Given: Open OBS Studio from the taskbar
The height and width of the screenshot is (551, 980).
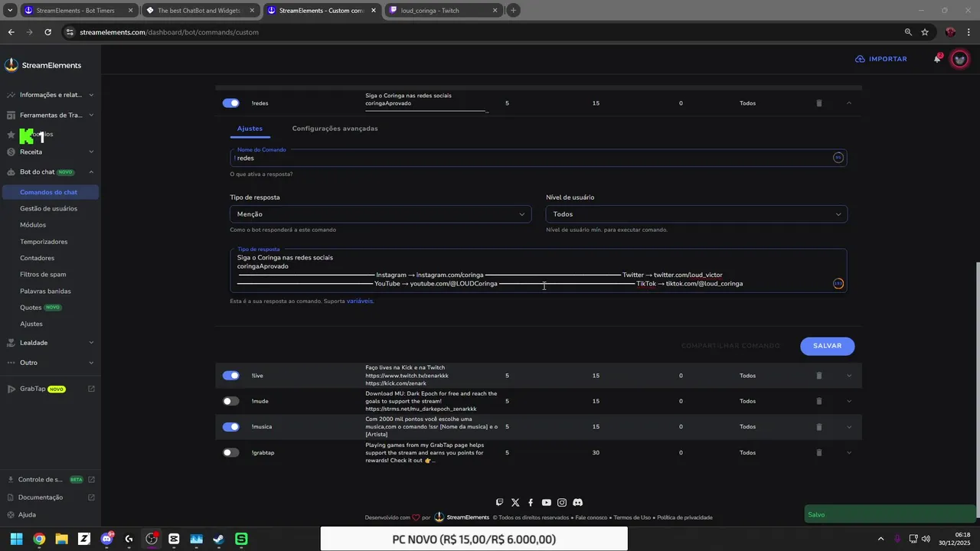Looking at the screenshot, I should tap(152, 539).
